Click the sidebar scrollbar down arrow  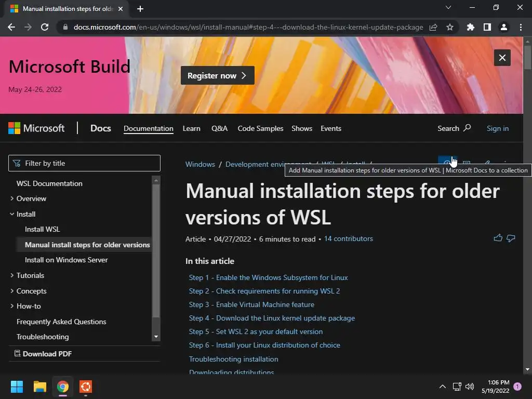[x=156, y=337]
